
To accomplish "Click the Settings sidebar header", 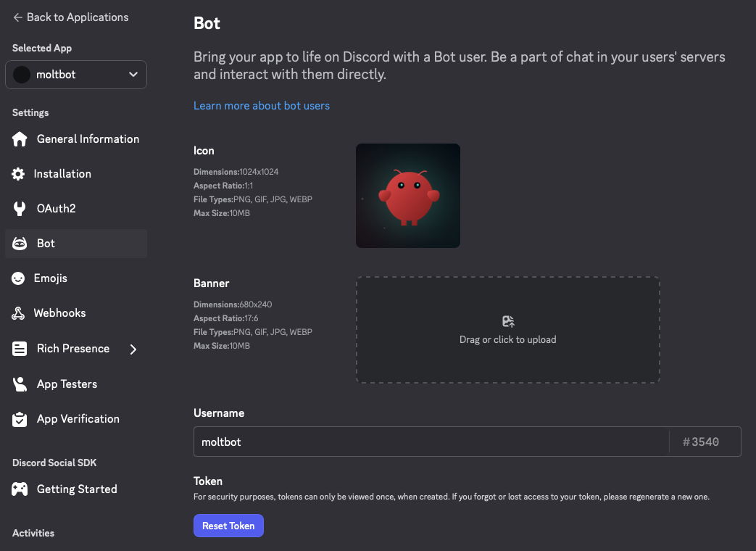I will 30,113.
